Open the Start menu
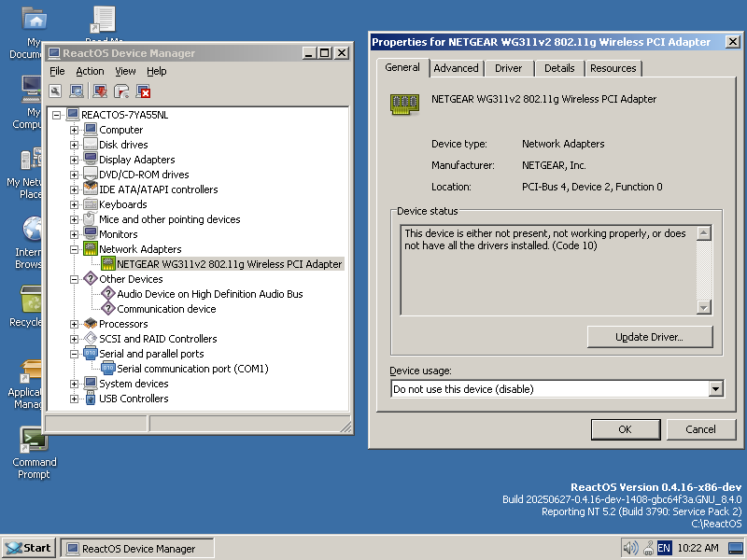Viewport: 747px width, 560px height. (x=30, y=548)
